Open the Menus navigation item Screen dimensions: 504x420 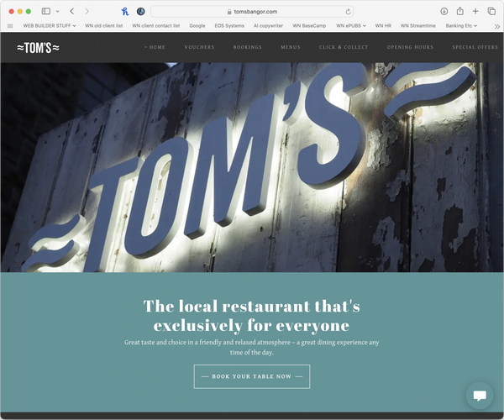(291, 47)
